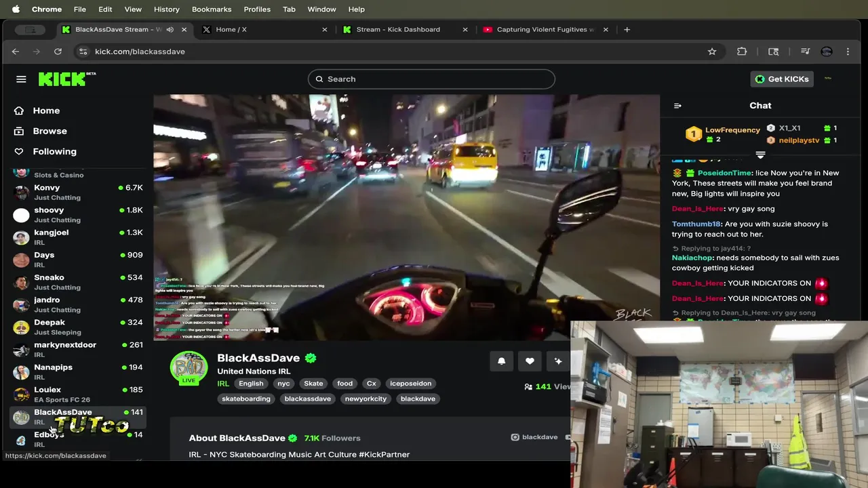
Task: Open Following in the sidebar
Action: [x=54, y=151]
